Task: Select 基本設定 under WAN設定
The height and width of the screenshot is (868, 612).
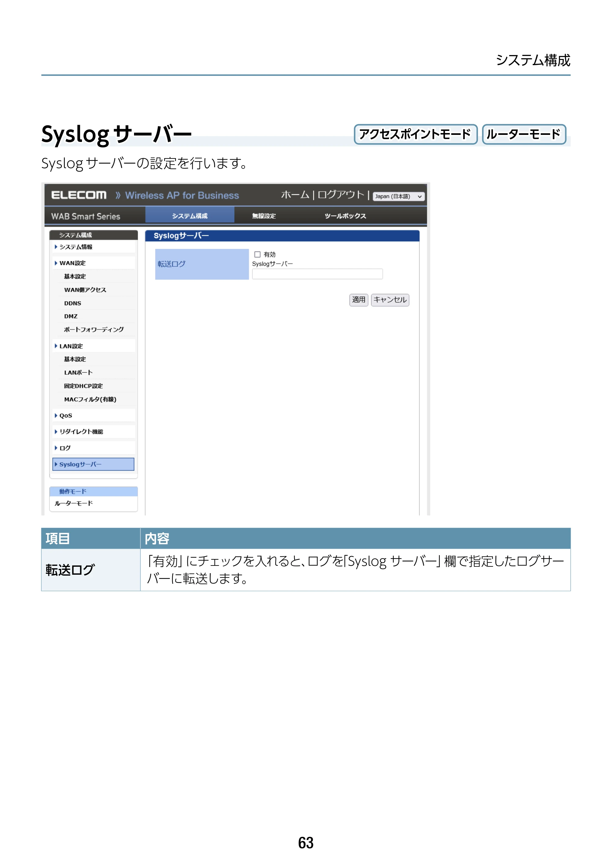Action: [75, 276]
